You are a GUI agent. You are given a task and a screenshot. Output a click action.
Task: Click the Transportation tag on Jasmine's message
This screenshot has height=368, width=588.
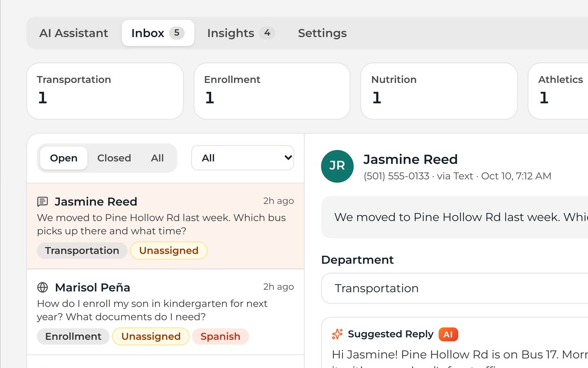(x=82, y=251)
